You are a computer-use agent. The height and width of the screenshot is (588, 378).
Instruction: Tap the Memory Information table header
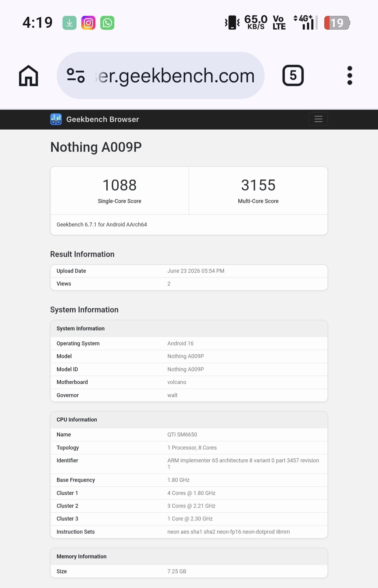[189, 557]
